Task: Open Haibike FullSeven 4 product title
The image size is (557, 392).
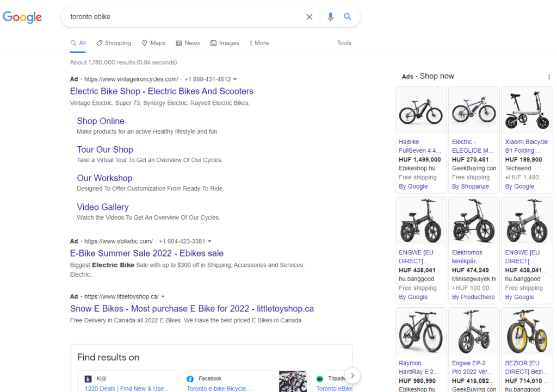Action: 420,146
